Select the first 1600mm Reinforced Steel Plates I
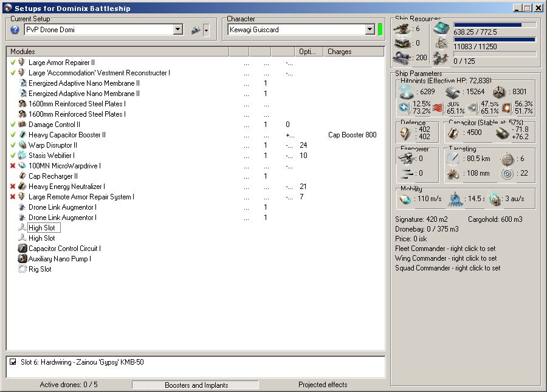The width and height of the screenshot is (547, 392). pyautogui.click(x=77, y=104)
